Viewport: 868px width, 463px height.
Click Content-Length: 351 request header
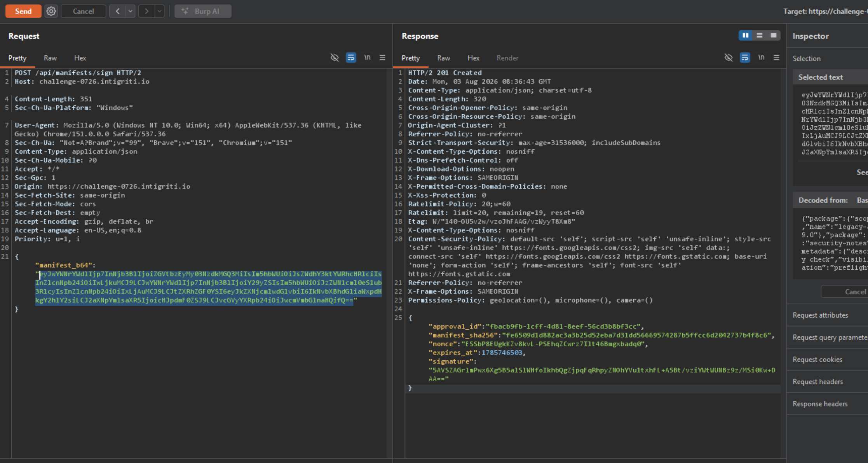coord(53,99)
